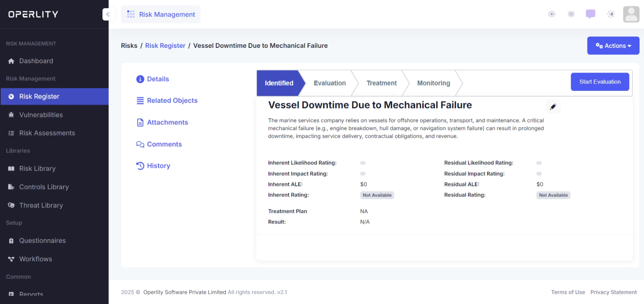
Task: Toggle light/dark theme sun icon
Action: 611,14
